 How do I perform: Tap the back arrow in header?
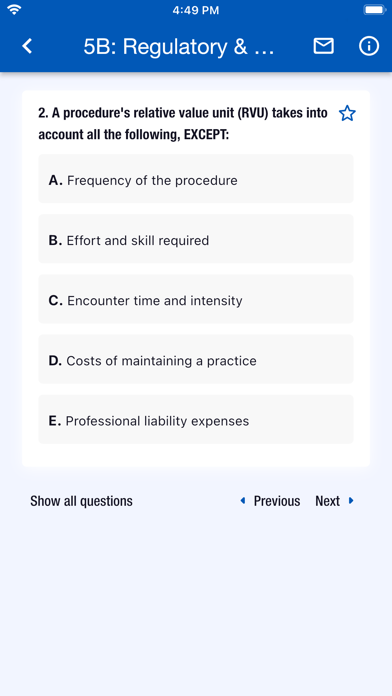(27, 46)
